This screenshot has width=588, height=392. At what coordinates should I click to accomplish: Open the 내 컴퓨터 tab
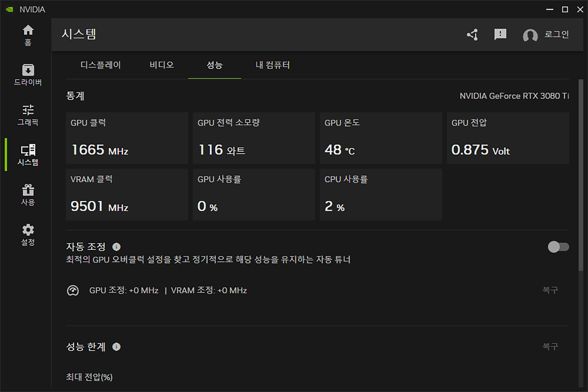(x=273, y=65)
